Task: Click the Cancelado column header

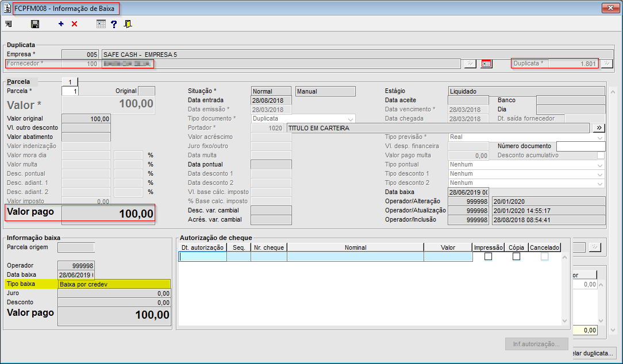Action: pos(544,247)
